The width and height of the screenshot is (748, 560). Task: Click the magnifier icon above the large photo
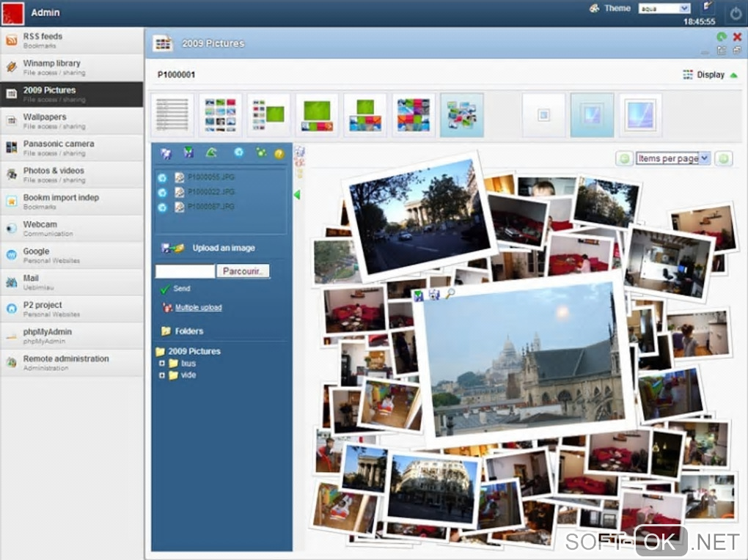(x=450, y=294)
